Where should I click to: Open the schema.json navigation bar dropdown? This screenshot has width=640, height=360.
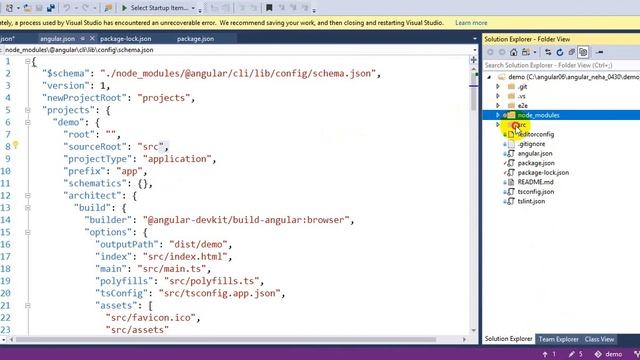pos(474,50)
